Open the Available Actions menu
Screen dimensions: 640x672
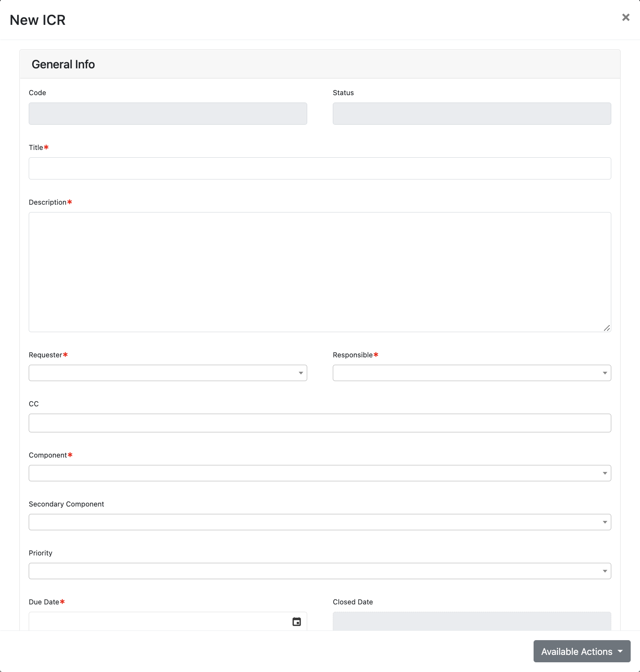tap(582, 651)
